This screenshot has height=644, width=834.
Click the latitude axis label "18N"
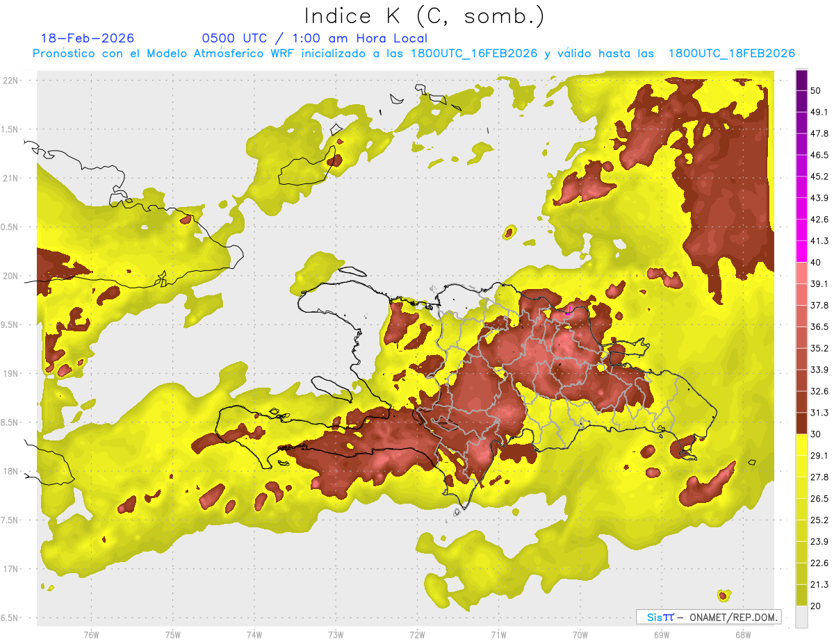pos(12,471)
